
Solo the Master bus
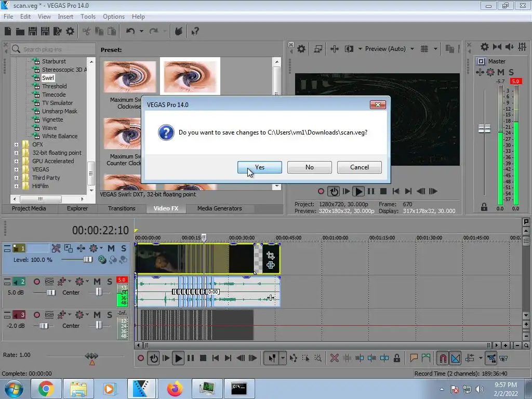point(511,72)
